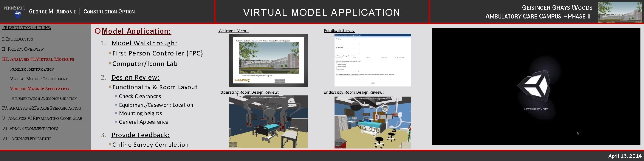This screenshot has width=644, height=161.
Task: Click the 'Model Application:' heading
Action: tap(136, 31)
